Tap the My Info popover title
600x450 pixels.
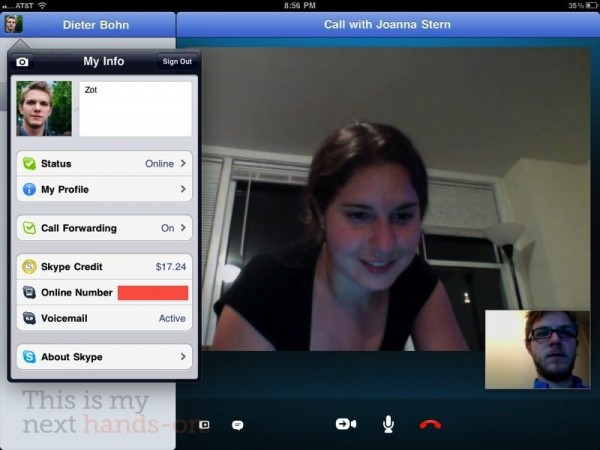point(104,61)
